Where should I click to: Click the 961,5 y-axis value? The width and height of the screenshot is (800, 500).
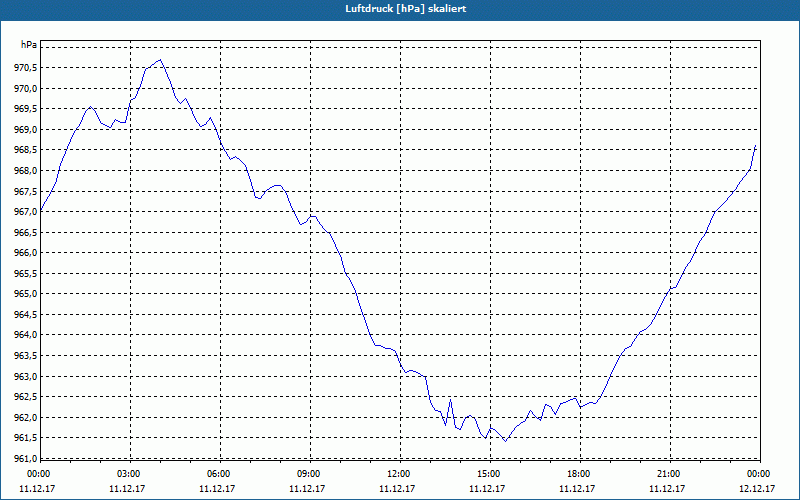pyautogui.click(x=24, y=438)
